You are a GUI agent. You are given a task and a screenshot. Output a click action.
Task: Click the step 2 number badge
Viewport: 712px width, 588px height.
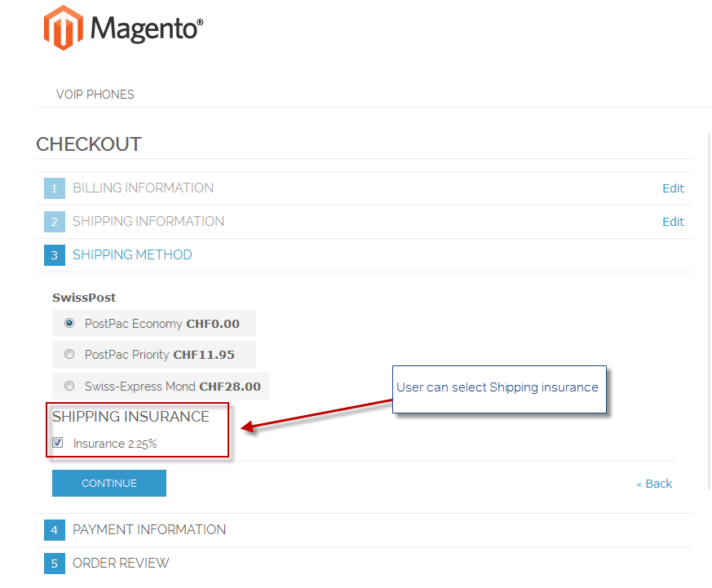(x=55, y=222)
